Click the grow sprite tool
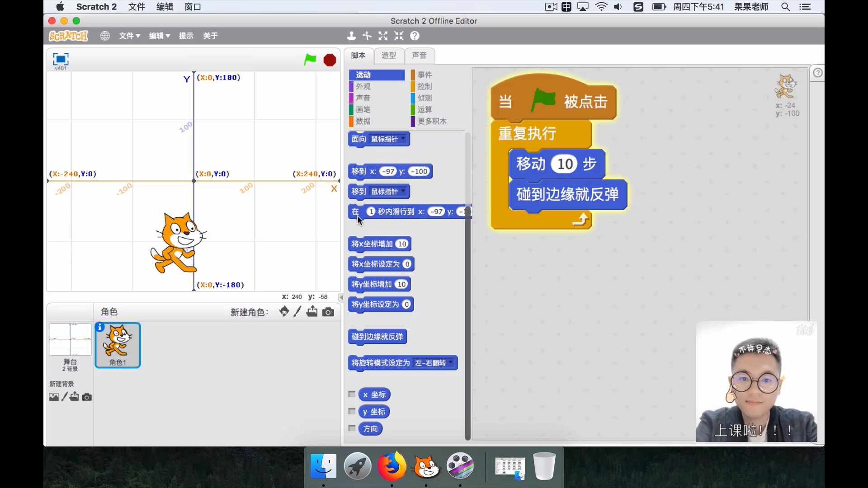This screenshot has width=868, height=488. pyautogui.click(x=383, y=36)
